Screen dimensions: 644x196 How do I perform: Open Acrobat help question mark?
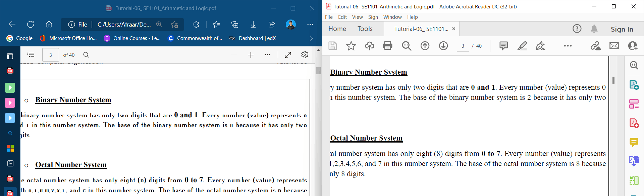577,29
